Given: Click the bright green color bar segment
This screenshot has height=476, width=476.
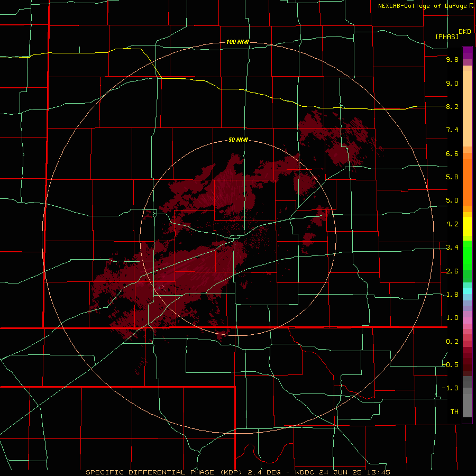Looking at the screenshot, I should pyautogui.click(x=467, y=255).
